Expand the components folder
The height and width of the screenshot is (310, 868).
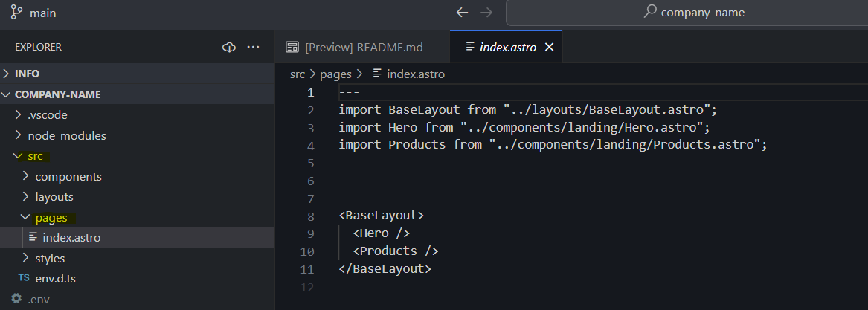(68, 176)
